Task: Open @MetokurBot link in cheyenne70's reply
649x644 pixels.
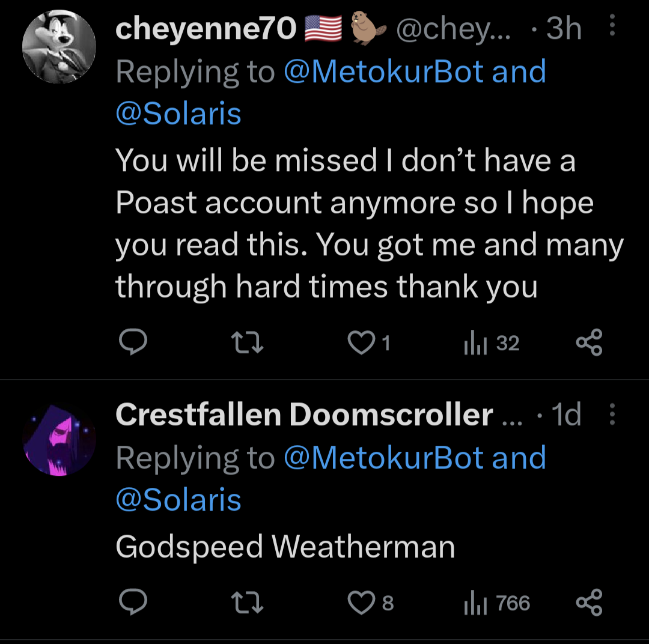Action: (x=382, y=71)
